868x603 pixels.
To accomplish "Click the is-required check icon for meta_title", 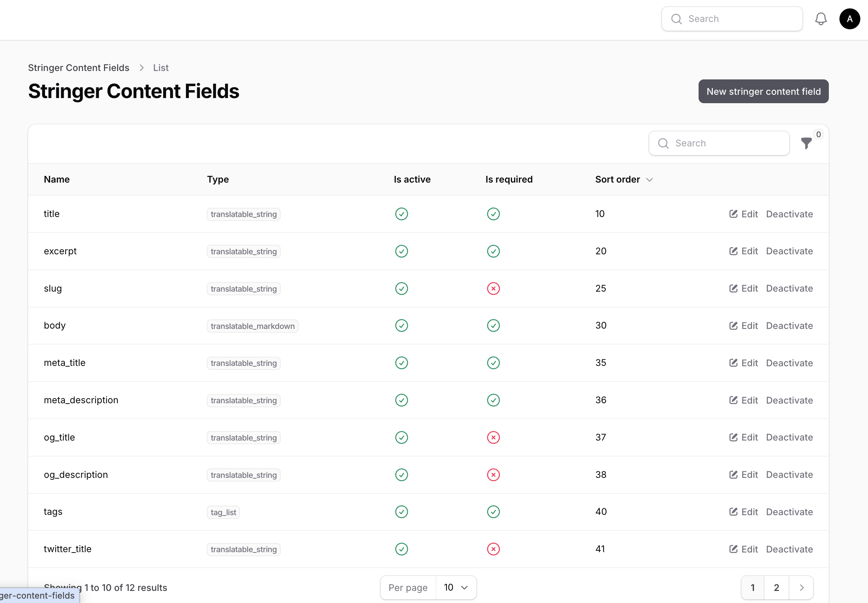I will [x=493, y=363].
